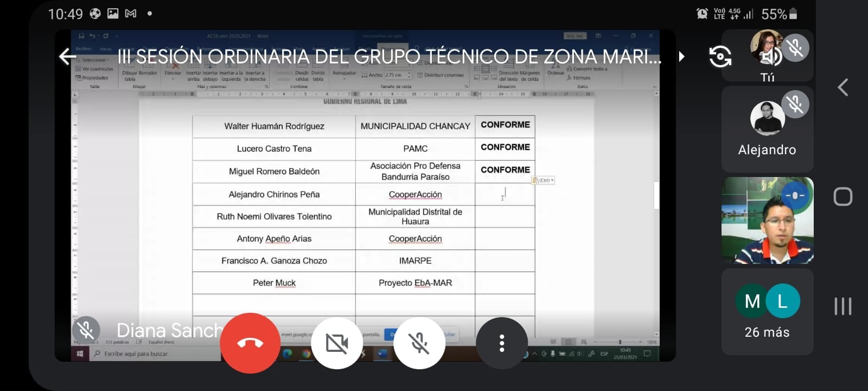Tap the muted mic icon beside Diana Sanch
The image size is (868, 391).
[86, 330]
